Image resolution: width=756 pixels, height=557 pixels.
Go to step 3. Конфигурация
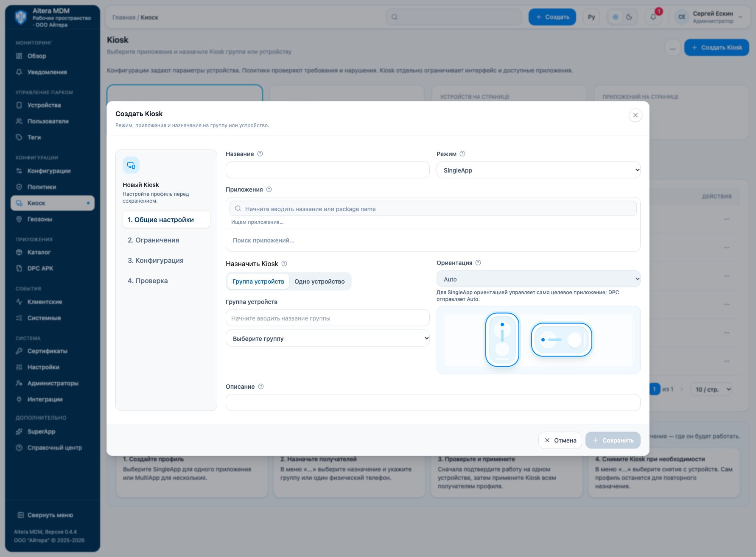pyautogui.click(x=156, y=260)
